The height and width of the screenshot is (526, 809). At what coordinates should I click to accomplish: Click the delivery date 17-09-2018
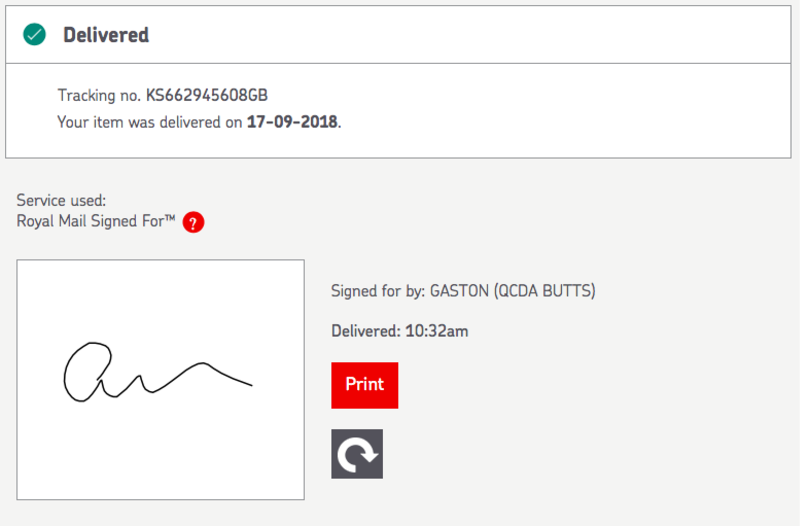(293, 122)
